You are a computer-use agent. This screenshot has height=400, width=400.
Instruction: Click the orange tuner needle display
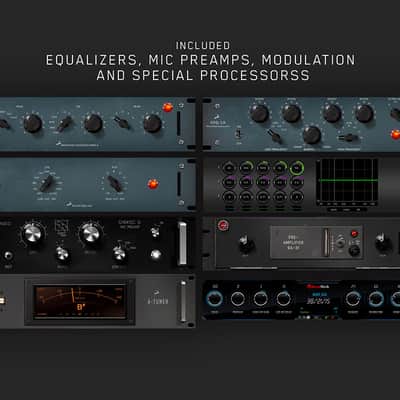click(80, 302)
